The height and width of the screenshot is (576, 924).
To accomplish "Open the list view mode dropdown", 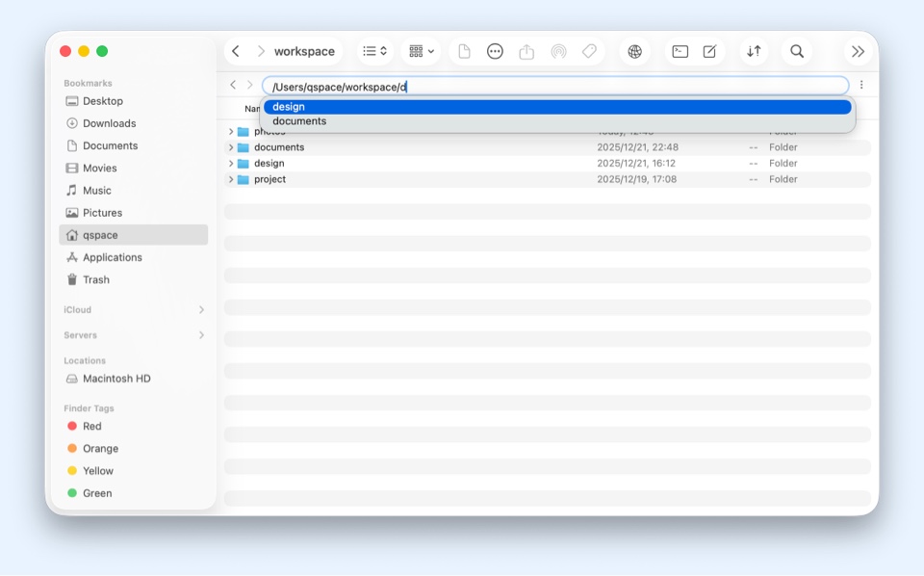I will (x=374, y=52).
